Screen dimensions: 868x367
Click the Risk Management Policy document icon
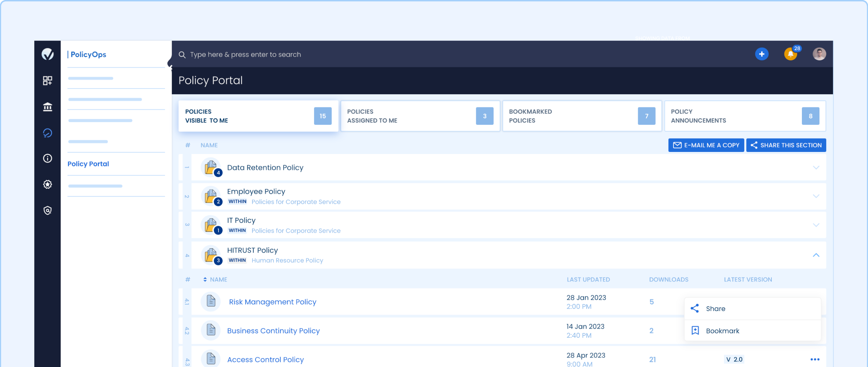pyautogui.click(x=211, y=301)
